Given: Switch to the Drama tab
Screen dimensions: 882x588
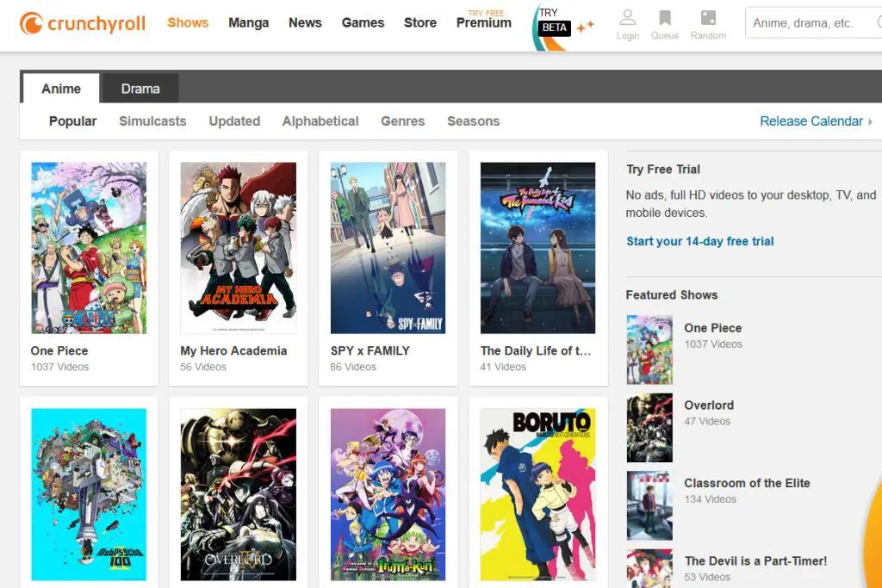Looking at the screenshot, I should (x=140, y=89).
